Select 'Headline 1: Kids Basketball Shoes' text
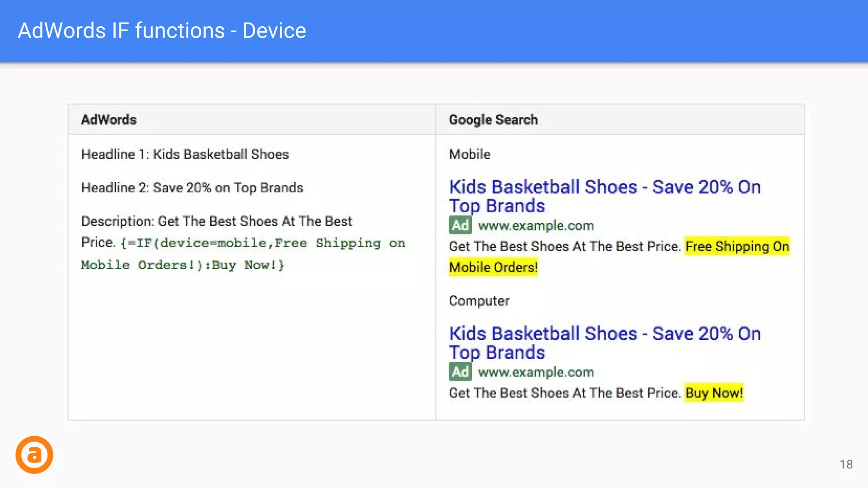868x488 pixels. (185, 154)
